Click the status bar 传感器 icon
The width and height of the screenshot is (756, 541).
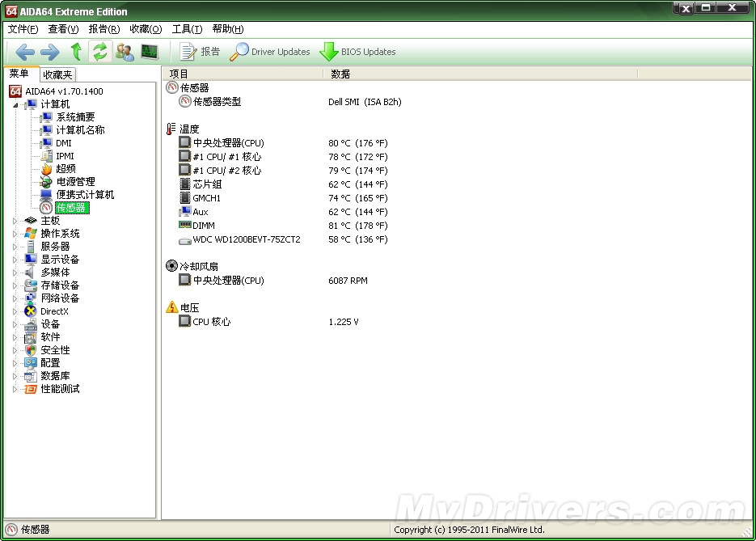[11, 530]
